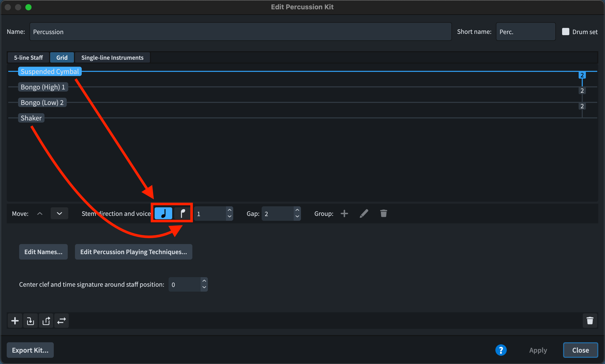Click the edit group pencil icon
The width and height of the screenshot is (605, 364).
pyautogui.click(x=364, y=214)
